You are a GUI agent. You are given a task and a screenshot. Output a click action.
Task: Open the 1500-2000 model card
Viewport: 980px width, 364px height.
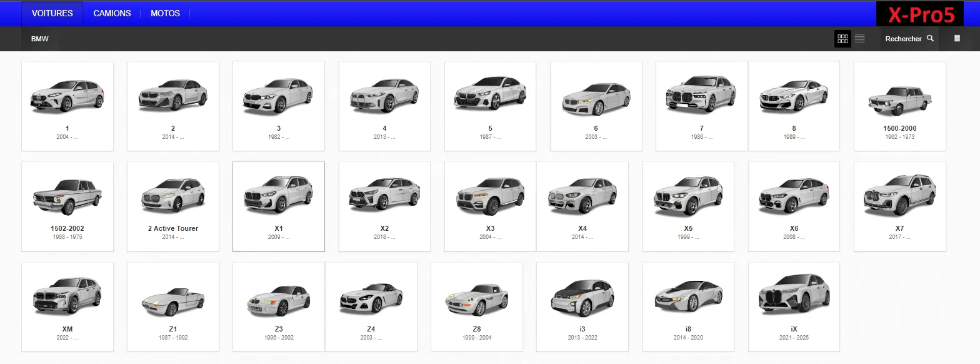900,106
